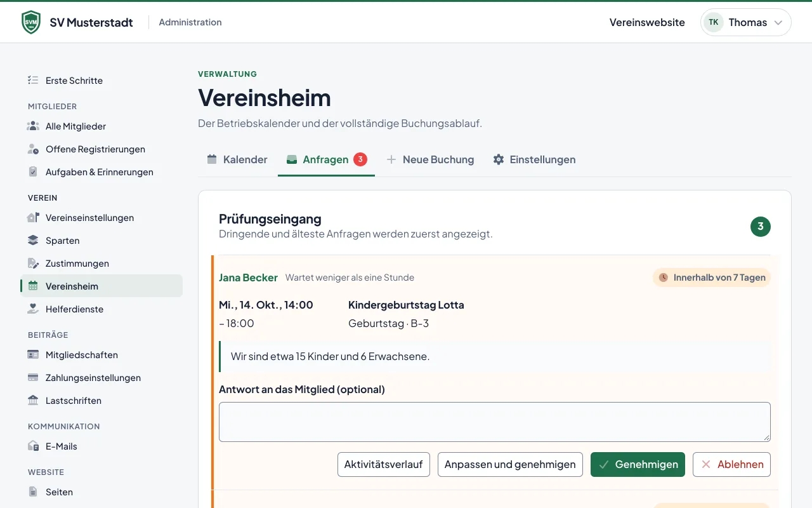
Task: Click the red badge showing 3 requests
Action: tap(360, 159)
